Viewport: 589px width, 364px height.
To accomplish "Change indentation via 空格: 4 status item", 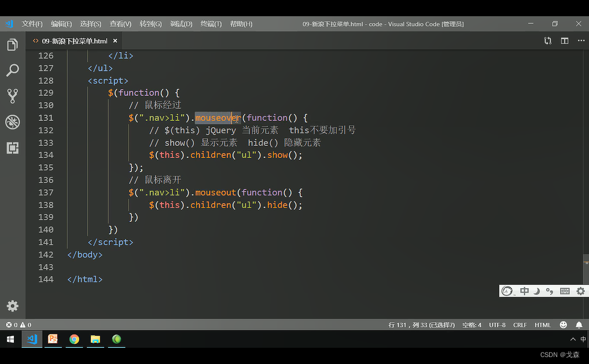I will pyautogui.click(x=472, y=325).
